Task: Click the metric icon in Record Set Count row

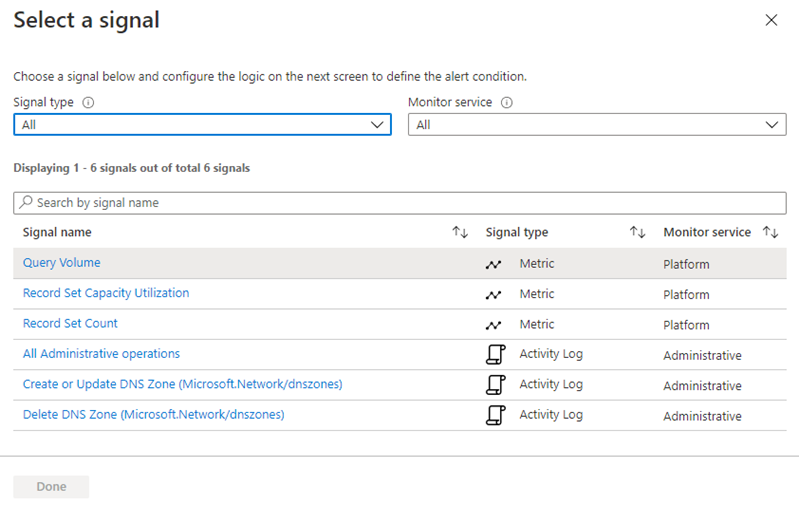Action: click(493, 325)
